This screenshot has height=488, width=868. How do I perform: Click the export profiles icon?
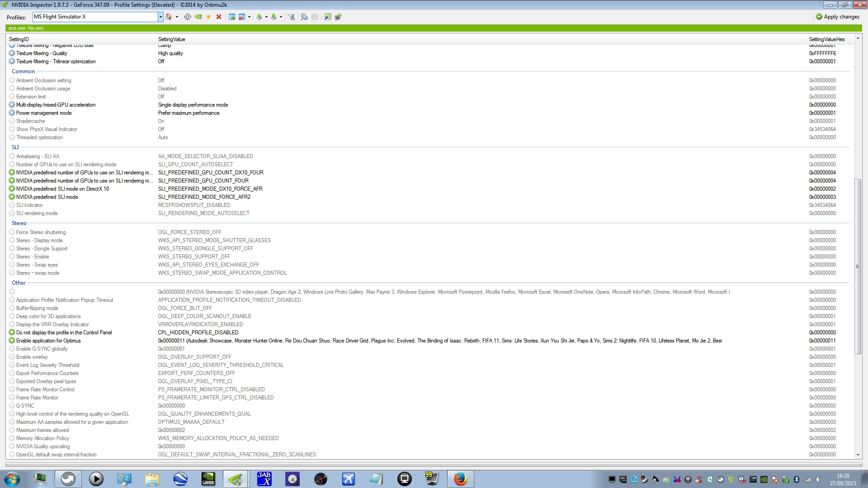(x=259, y=17)
